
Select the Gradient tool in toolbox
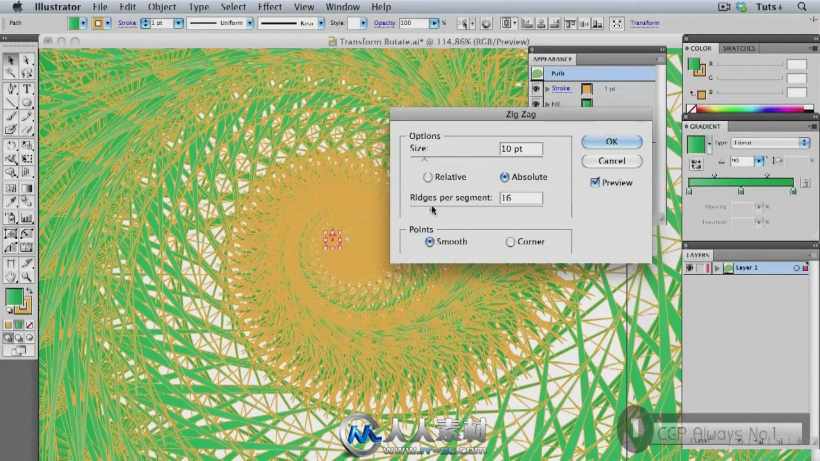tap(27, 188)
